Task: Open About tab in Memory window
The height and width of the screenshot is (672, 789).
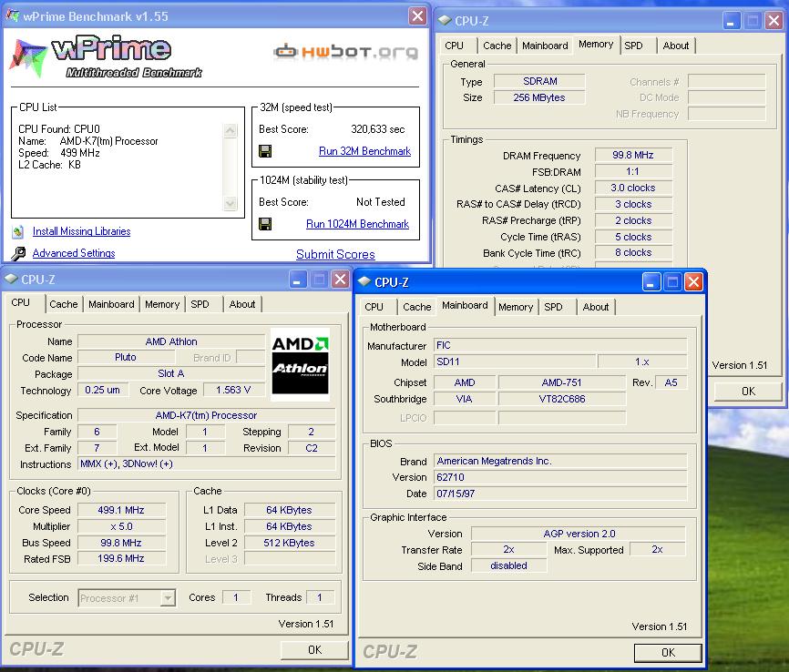Action: (x=676, y=46)
